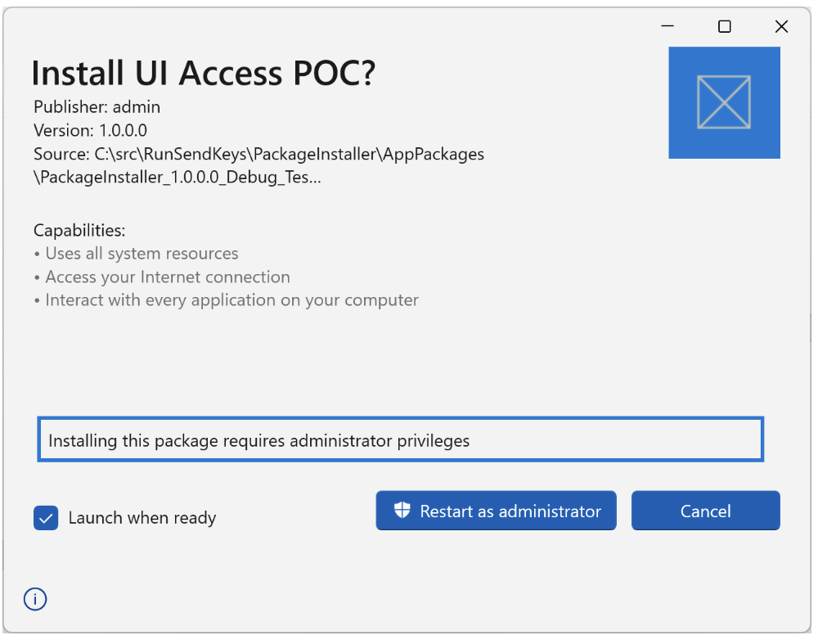This screenshot has height=644, width=818.
Task: Click the "Launch when ready" label text
Action: pyautogui.click(x=142, y=518)
